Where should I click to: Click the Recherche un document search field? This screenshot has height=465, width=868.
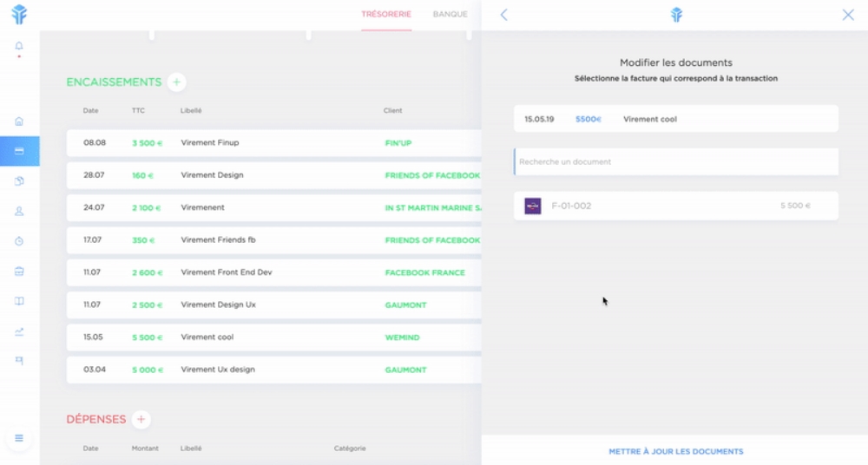tap(675, 161)
